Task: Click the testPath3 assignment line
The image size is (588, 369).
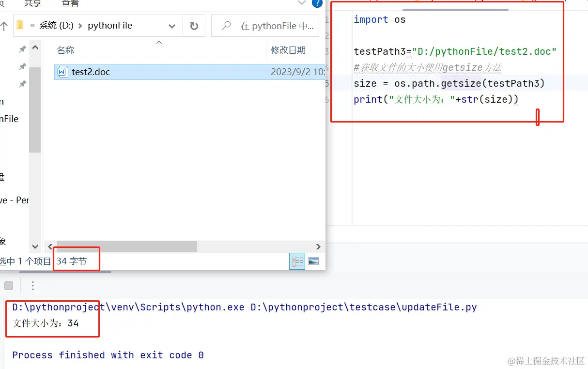Action: coord(455,52)
